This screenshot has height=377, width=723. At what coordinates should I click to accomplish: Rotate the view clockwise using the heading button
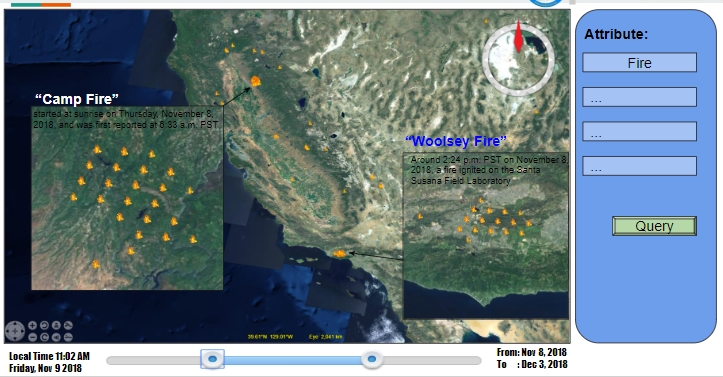click(x=44, y=337)
